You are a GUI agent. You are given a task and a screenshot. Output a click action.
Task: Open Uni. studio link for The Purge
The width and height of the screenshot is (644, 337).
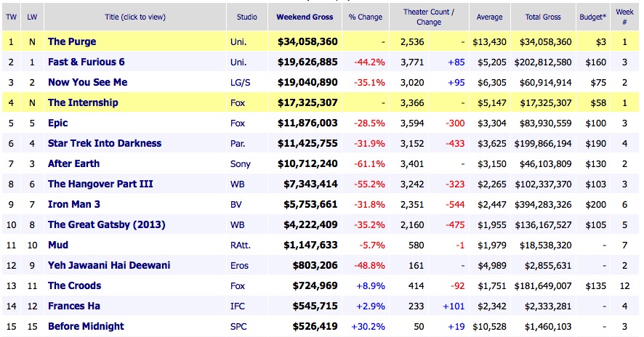[238, 41]
